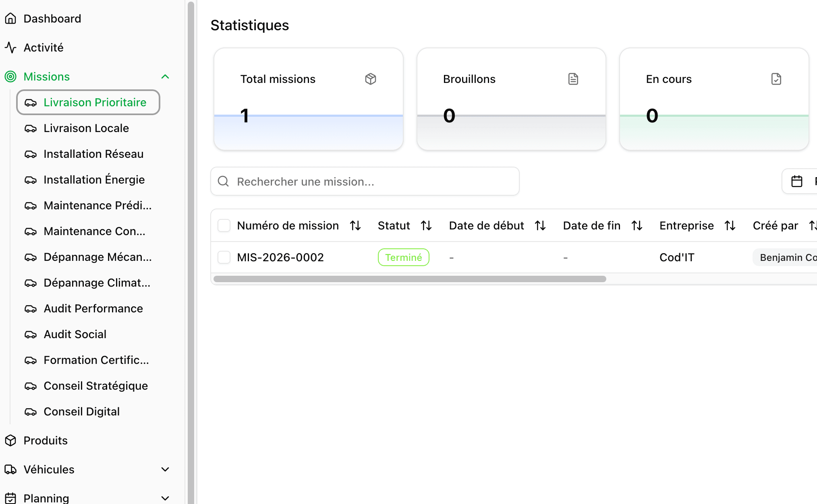Sort the Statut column
Image resolution: width=817 pixels, height=504 pixels.
tap(426, 225)
